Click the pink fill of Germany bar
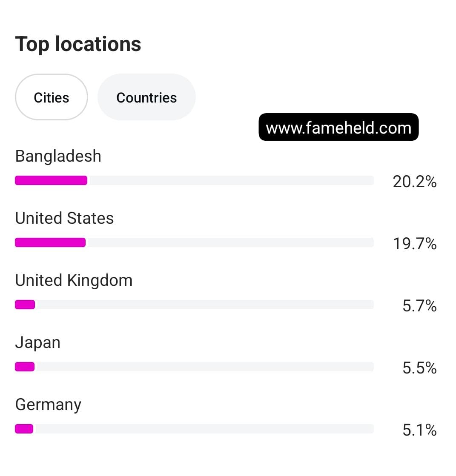The width and height of the screenshot is (456, 476). pos(24,429)
